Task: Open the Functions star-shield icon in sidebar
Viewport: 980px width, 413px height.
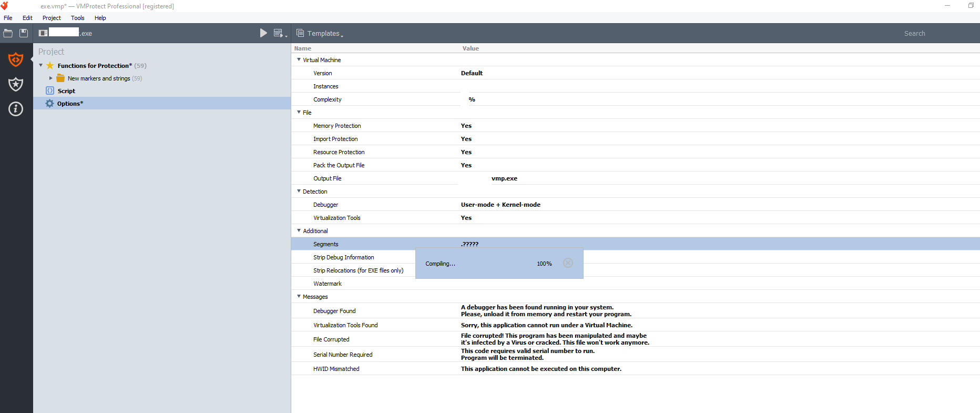Action: [x=16, y=84]
